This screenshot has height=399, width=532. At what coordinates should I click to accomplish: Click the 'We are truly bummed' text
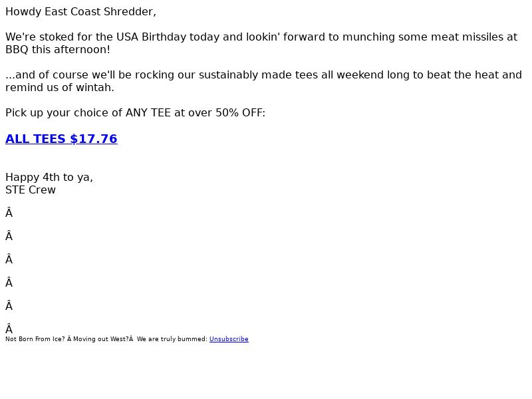pos(172,339)
